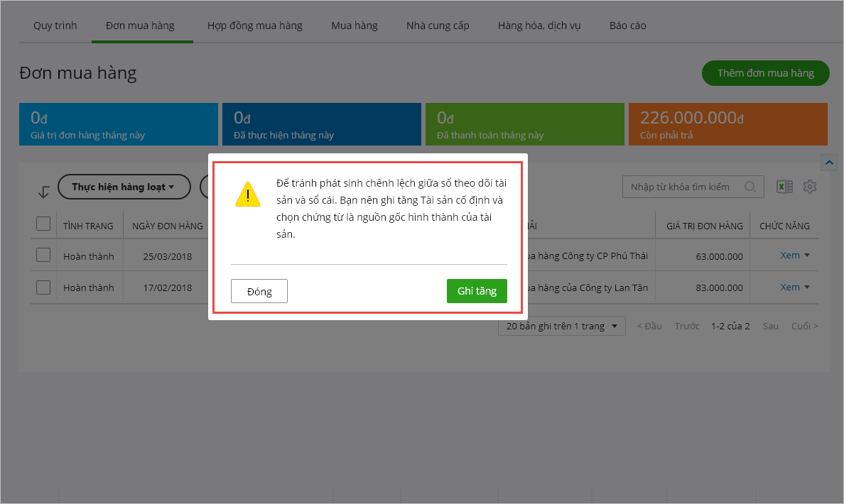
Task: Open the table settings gear icon
Action: (810, 187)
